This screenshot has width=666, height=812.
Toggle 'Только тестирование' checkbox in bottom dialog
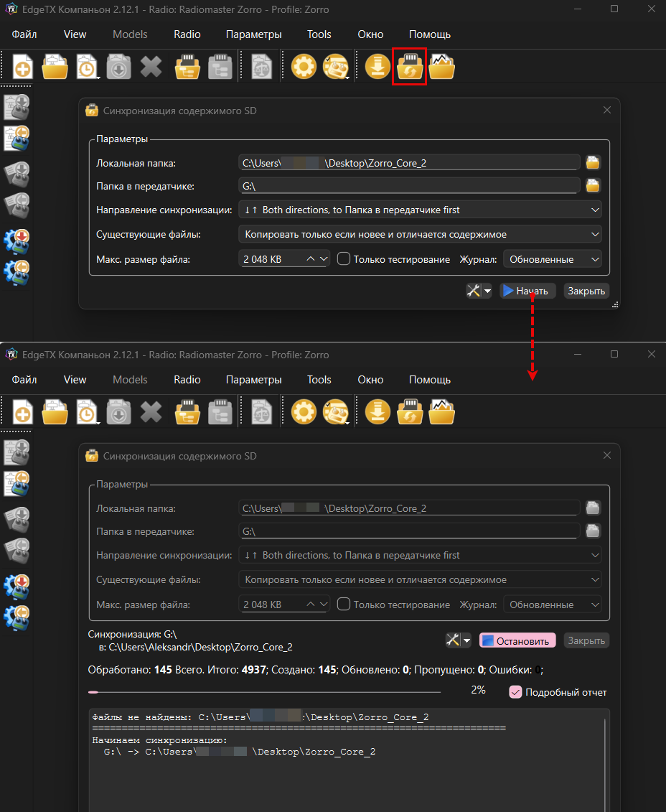click(344, 604)
